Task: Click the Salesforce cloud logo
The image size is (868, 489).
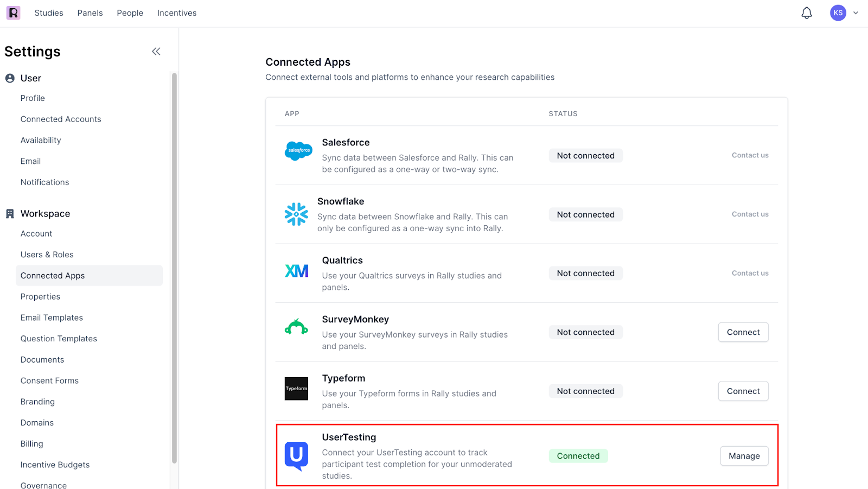Action: pyautogui.click(x=298, y=150)
